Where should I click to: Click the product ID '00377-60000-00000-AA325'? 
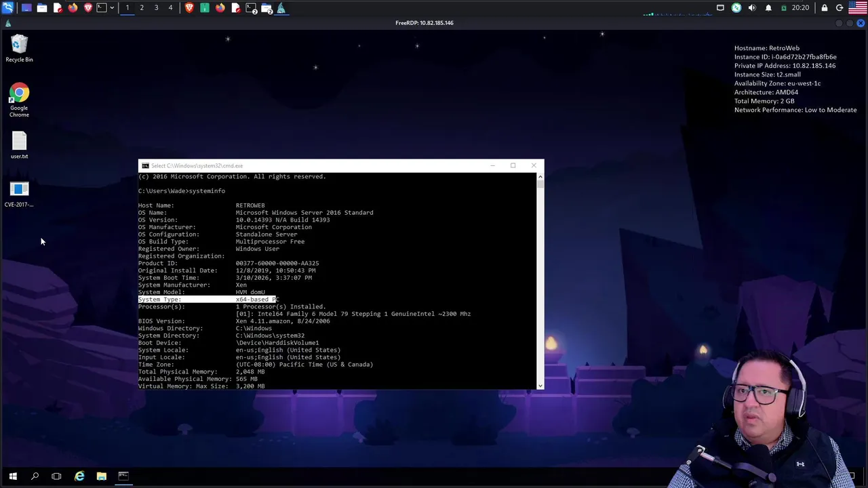pos(277,263)
